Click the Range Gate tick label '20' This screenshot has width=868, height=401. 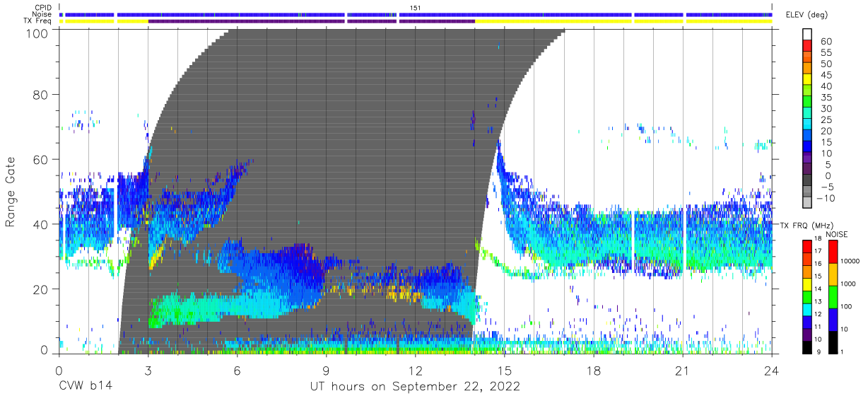(x=42, y=289)
